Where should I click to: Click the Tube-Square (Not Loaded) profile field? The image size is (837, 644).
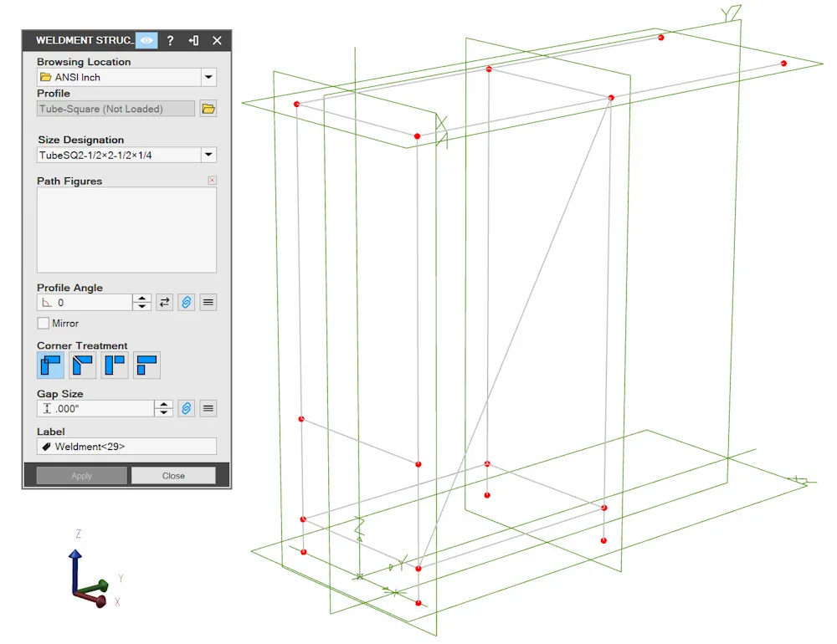(116, 109)
